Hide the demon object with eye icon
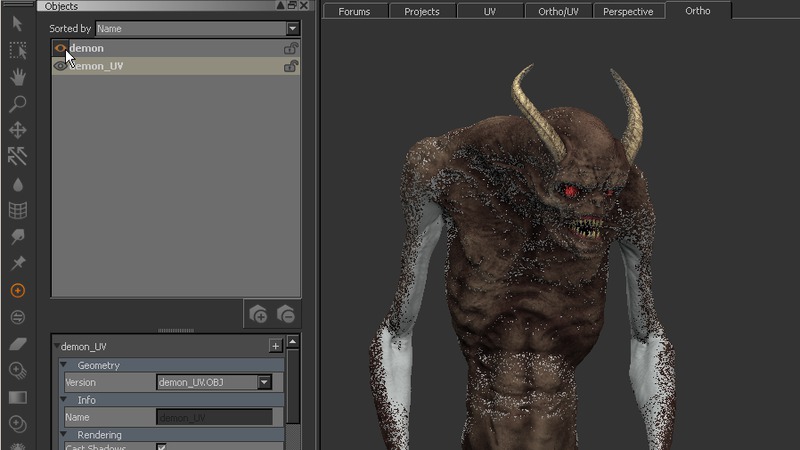Viewport: 800px width, 450px height. (x=60, y=48)
